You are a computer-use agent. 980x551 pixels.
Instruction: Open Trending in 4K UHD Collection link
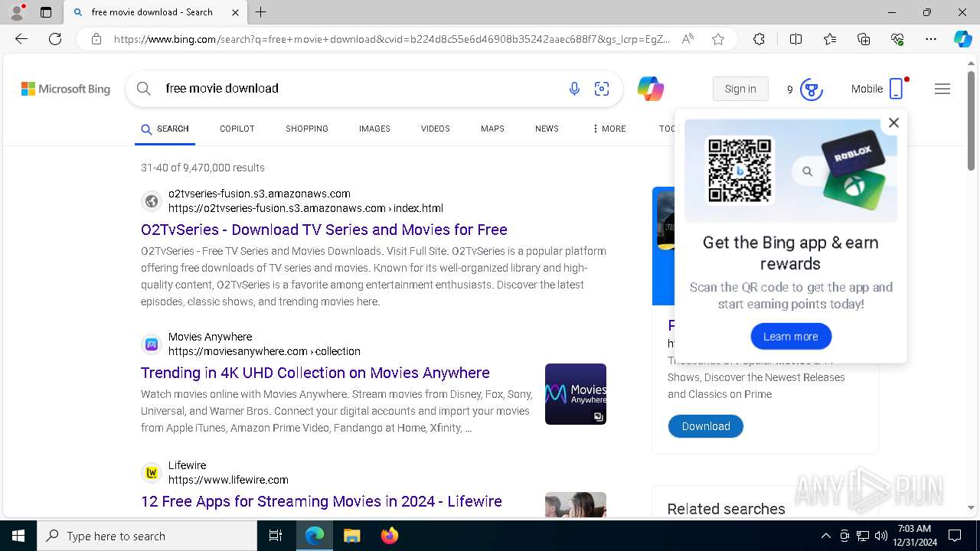[x=315, y=373]
